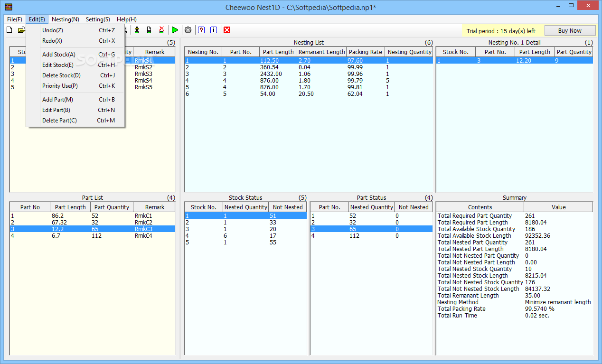Click Nesting No. column header in Nesting List
The width and height of the screenshot is (602, 364).
[203, 52]
